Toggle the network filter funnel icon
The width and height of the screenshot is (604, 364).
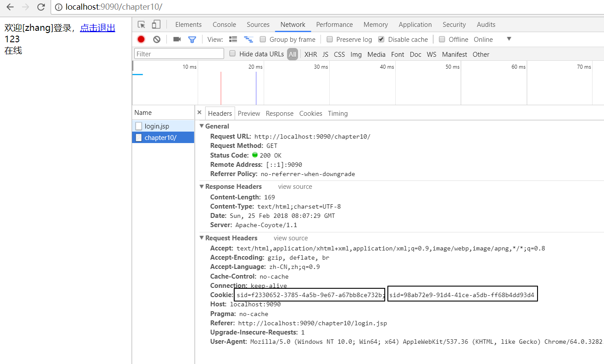tap(192, 39)
